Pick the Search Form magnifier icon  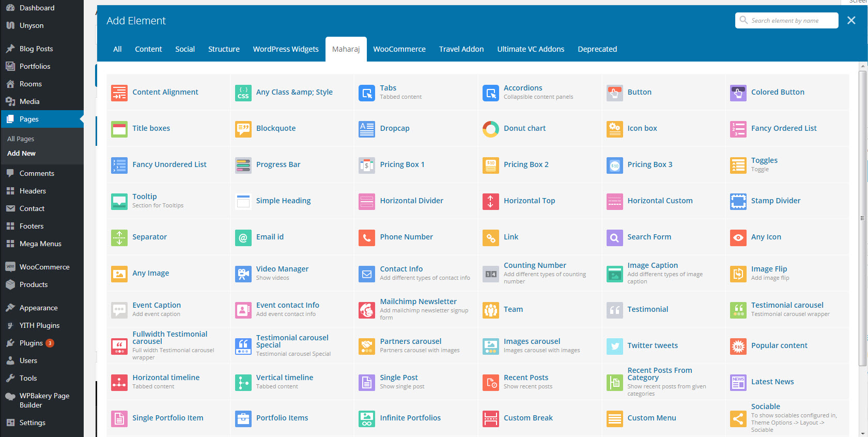(x=614, y=237)
